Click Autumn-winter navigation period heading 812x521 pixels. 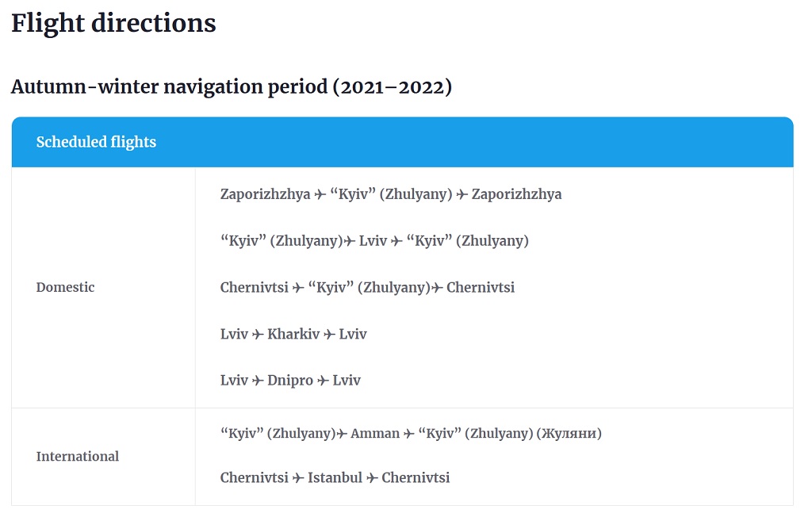pyautogui.click(x=232, y=86)
